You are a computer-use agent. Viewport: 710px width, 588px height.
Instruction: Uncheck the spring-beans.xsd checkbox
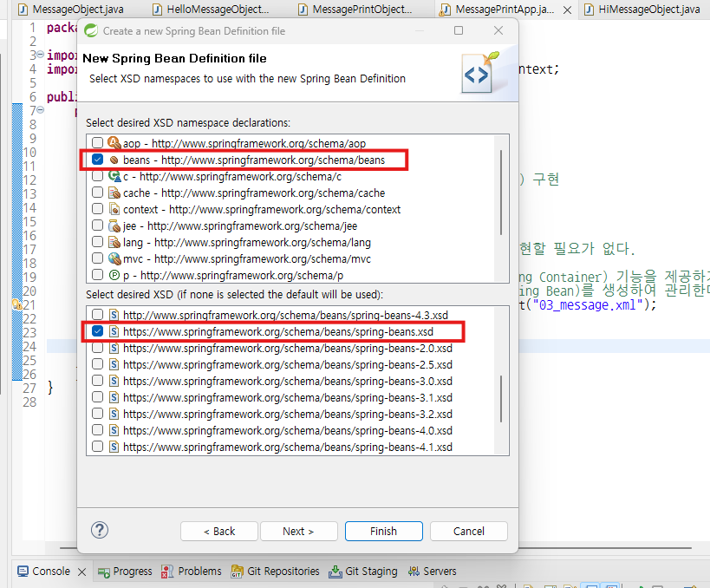(x=97, y=331)
